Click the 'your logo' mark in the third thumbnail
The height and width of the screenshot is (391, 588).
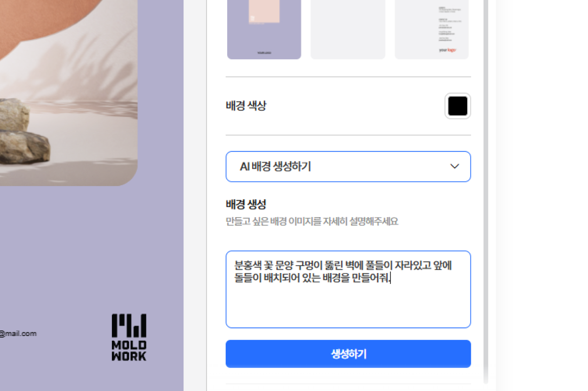447,50
